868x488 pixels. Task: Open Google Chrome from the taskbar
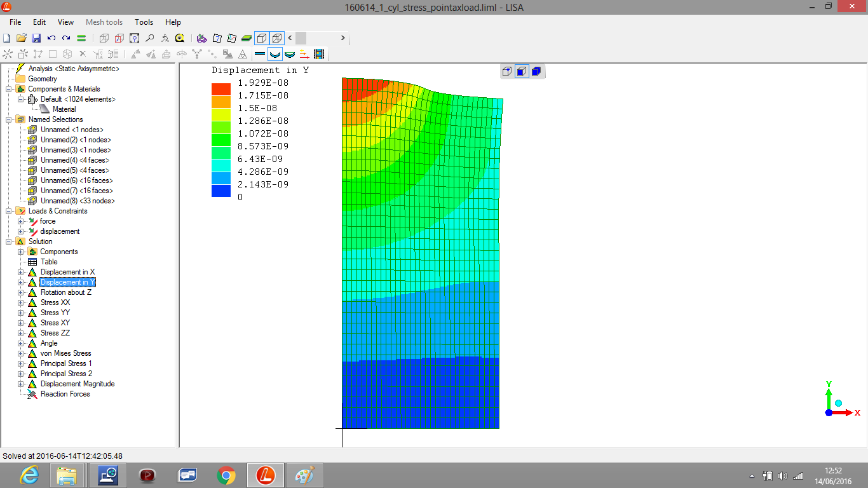click(226, 475)
